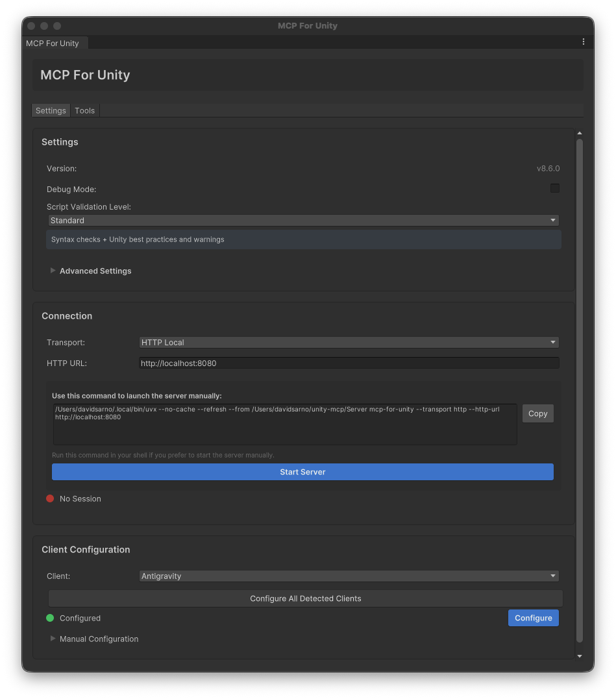Click Start Server
Screen dimensions: 616x699
(x=302, y=472)
